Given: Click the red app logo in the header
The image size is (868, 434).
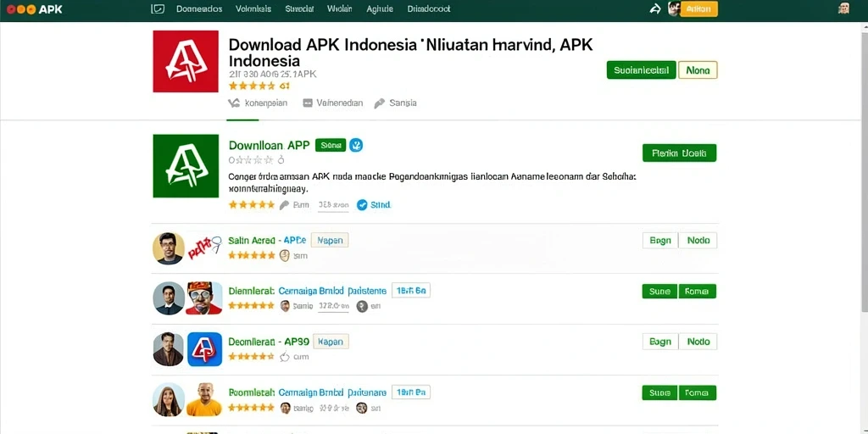Looking at the screenshot, I should pos(186,61).
